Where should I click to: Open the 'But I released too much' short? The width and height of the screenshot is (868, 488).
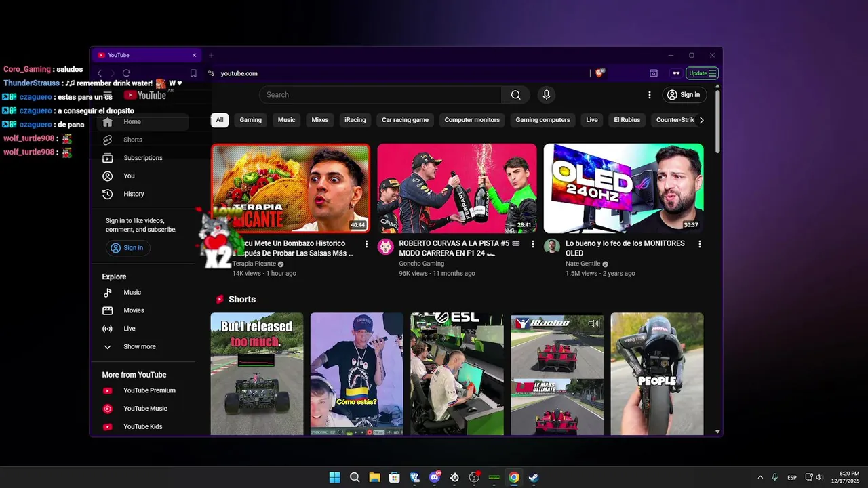click(257, 373)
